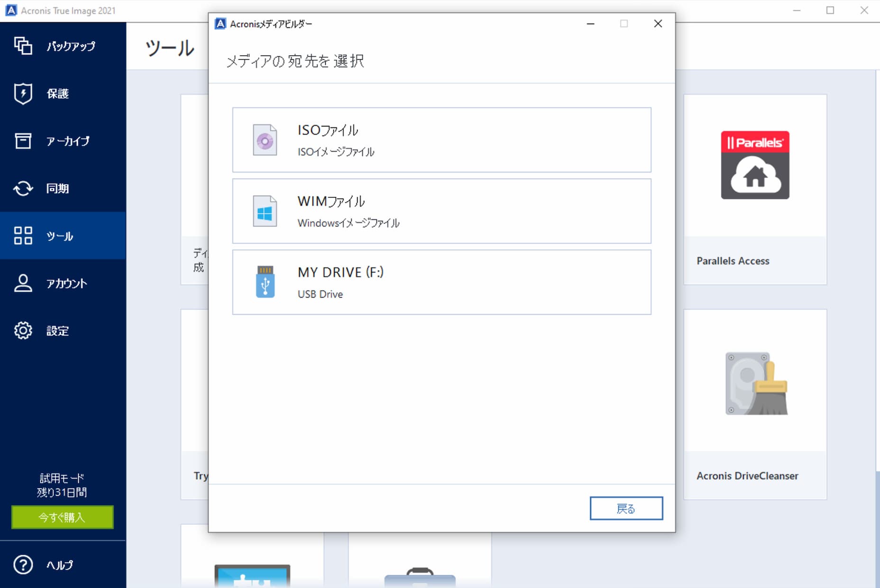Open the アーカイブ (Archive) box icon
Viewport: 880px width, 588px height.
[x=23, y=141]
